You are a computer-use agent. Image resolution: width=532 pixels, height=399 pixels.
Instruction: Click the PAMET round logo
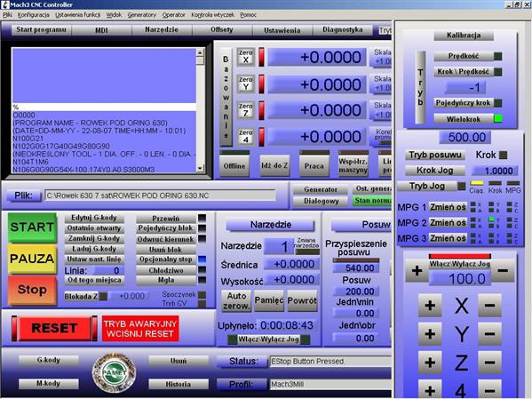point(115,372)
